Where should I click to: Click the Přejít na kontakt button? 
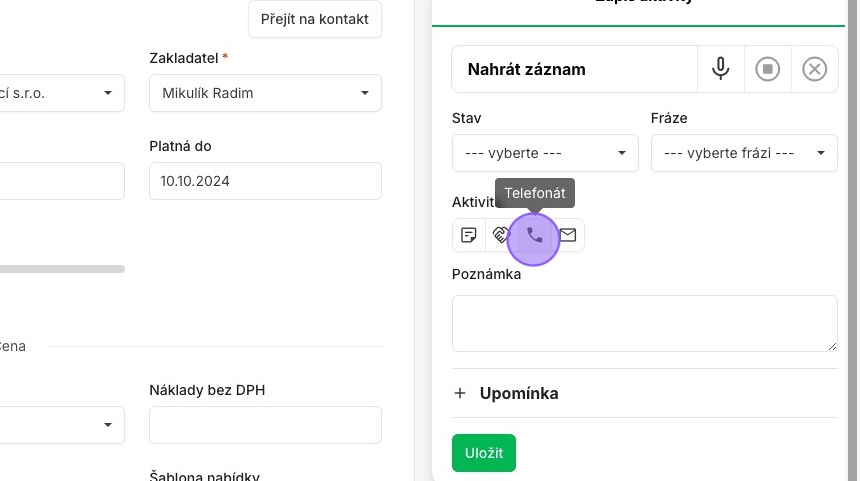point(314,19)
